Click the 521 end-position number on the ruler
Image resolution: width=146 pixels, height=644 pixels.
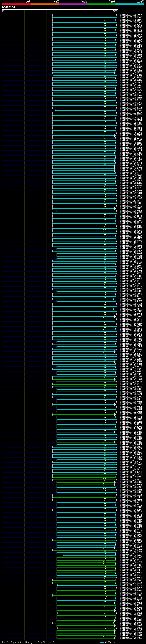[115, 11]
